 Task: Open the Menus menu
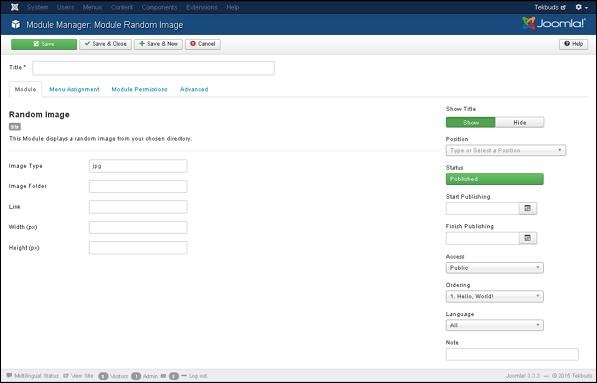93,7
